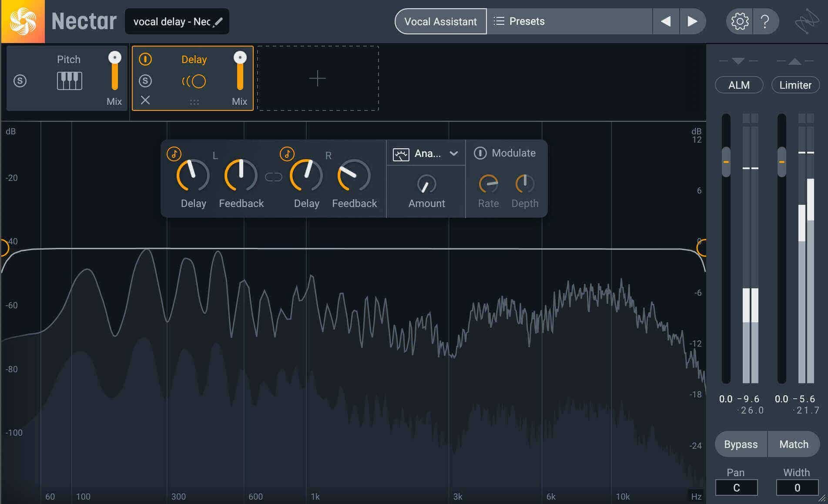
Task: Click the output peak readout -5.6
Action: 804,399
